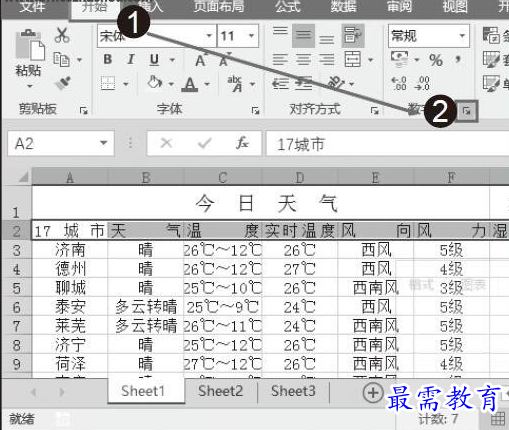Open the Orientation dropdown arrow

(351, 84)
